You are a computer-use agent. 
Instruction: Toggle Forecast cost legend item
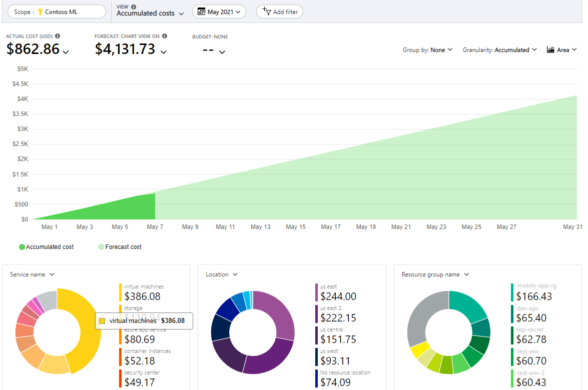click(x=120, y=247)
